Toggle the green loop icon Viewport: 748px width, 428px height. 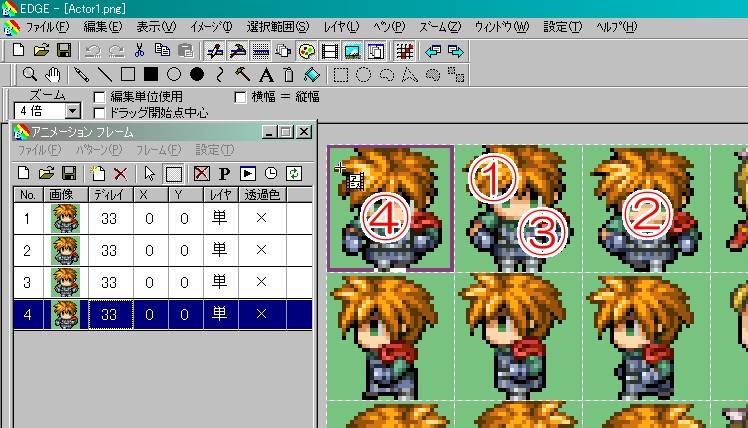pyautogui.click(x=293, y=173)
